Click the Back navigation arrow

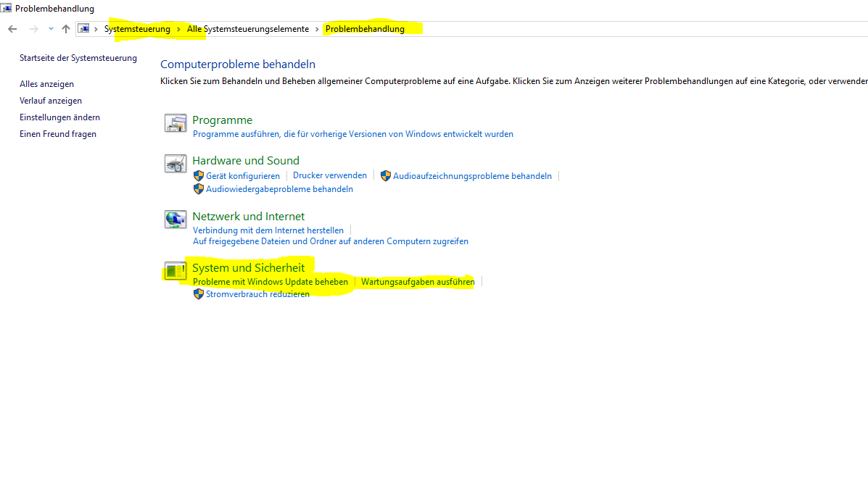tap(12, 29)
